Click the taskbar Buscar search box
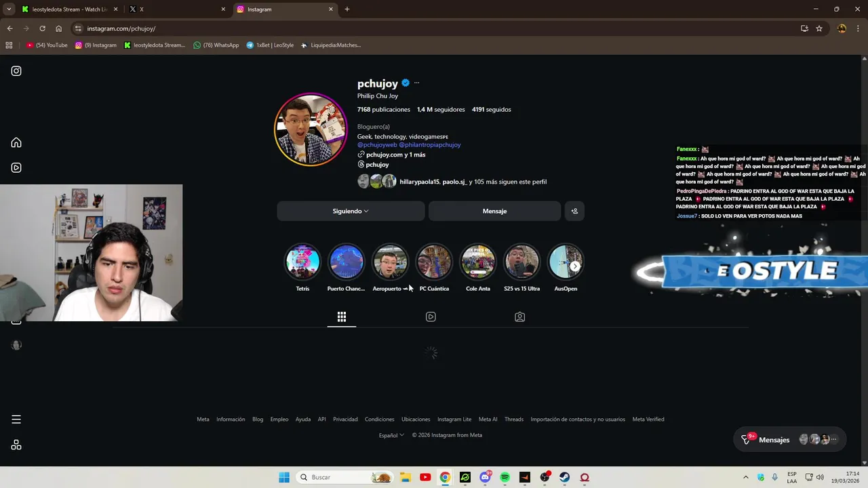Screen dimensions: 868x488 (345, 477)
